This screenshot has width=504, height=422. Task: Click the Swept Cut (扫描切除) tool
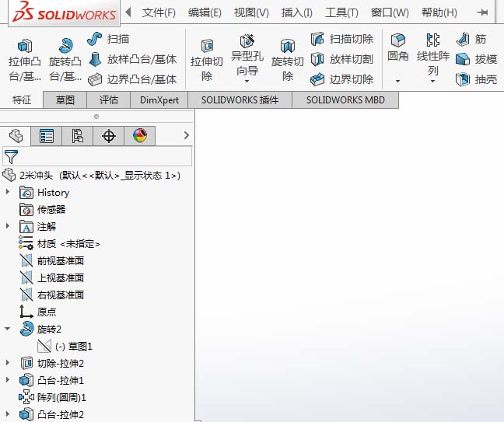click(342, 39)
